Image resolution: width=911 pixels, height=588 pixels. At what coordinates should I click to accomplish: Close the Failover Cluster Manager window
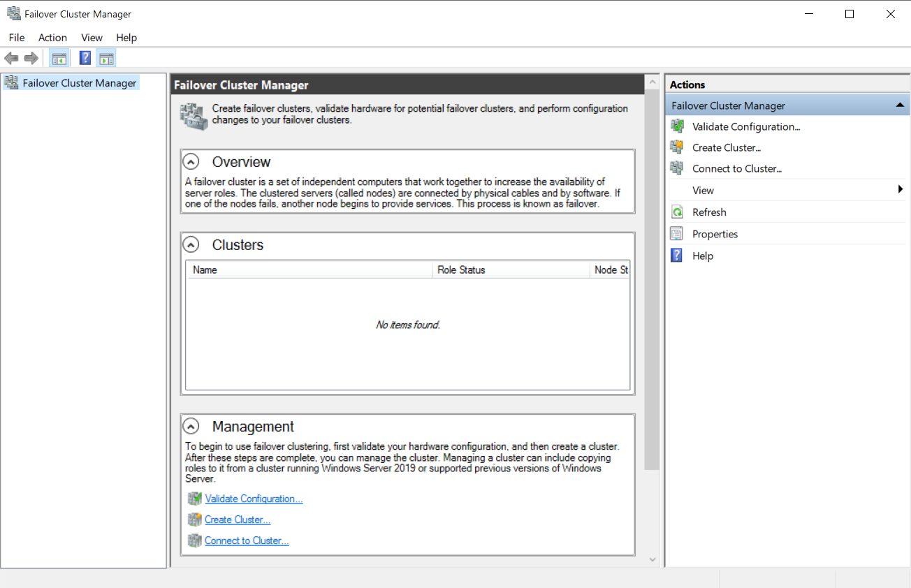click(x=891, y=14)
